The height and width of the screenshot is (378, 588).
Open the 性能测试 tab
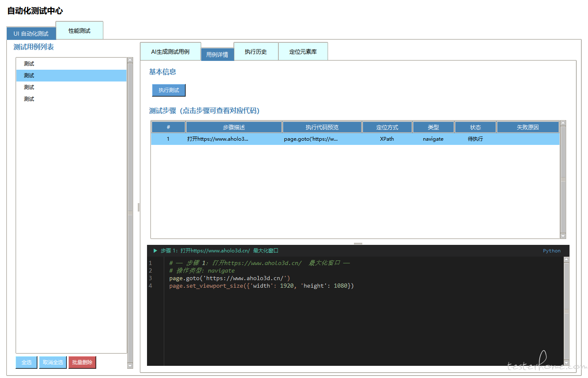coord(79,31)
